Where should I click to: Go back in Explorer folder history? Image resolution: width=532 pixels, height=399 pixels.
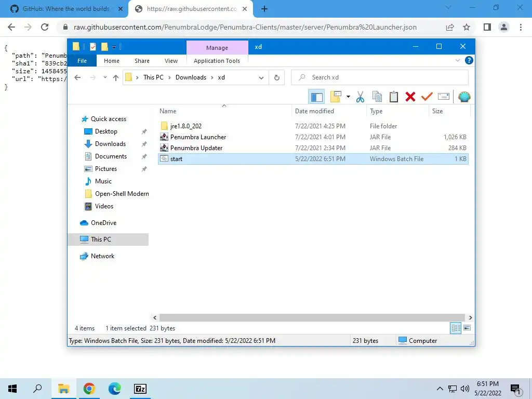click(77, 78)
